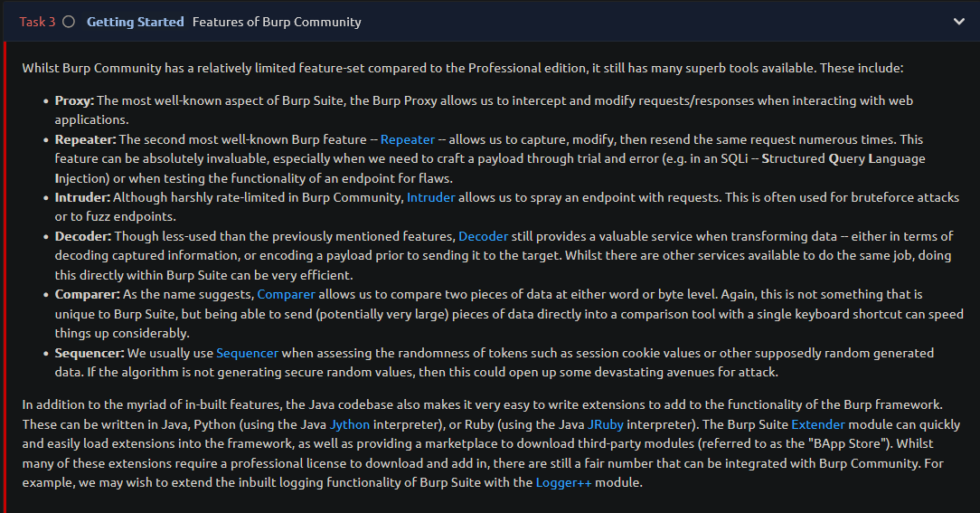This screenshot has height=513, width=980.
Task: Click the bold Repeater bullet heading
Action: (x=86, y=139)
